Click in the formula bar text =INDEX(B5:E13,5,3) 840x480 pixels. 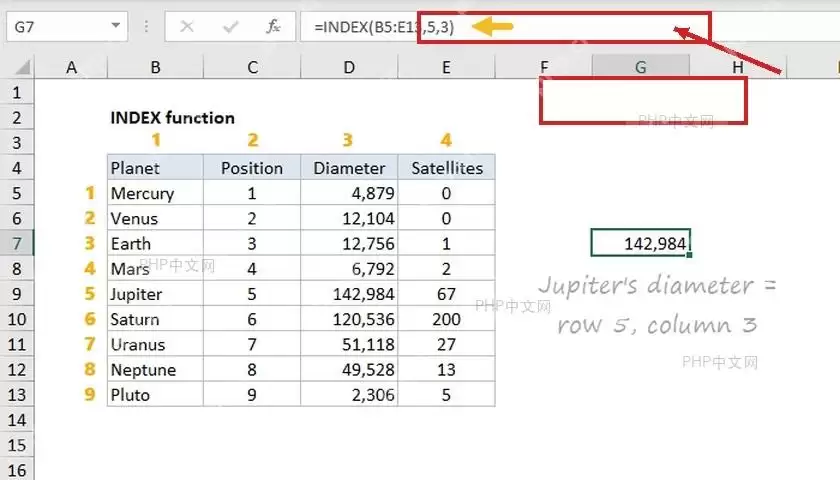pyautogui.click(x=384, y=27)
